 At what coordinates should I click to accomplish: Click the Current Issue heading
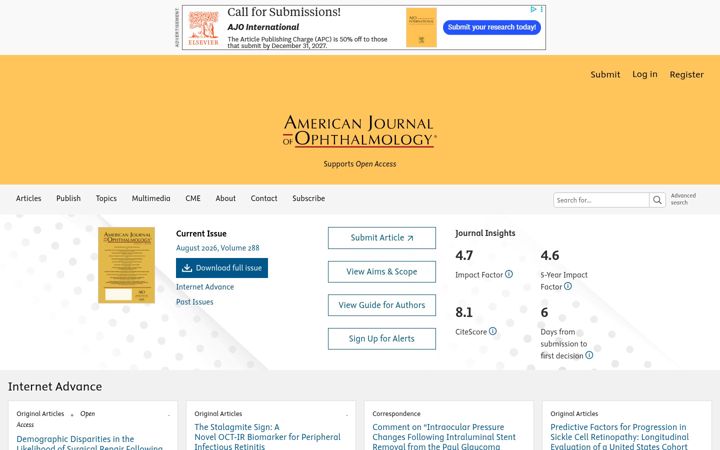[x=201, y=234]
